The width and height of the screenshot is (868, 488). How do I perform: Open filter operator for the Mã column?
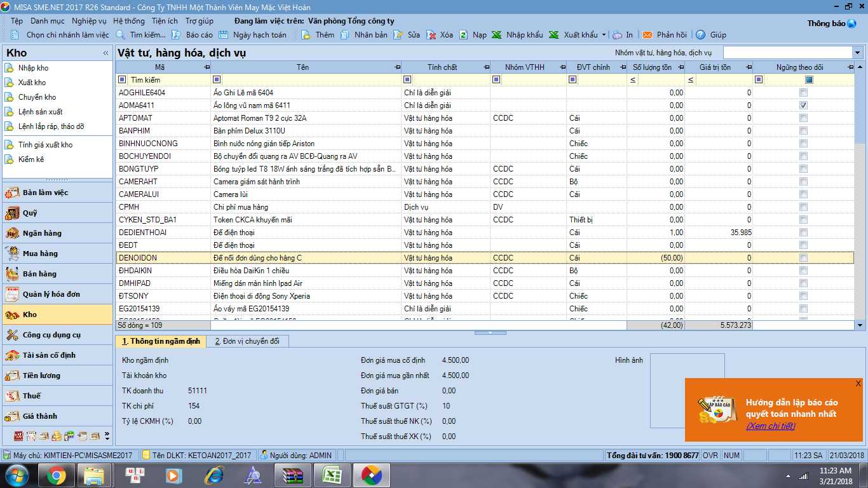coord(123,80)
